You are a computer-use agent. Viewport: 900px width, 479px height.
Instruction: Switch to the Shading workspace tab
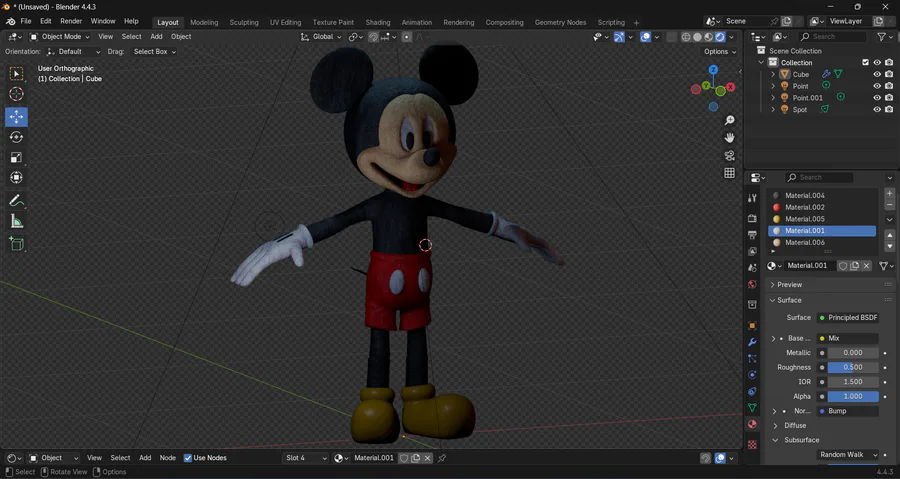click(378, 22)
